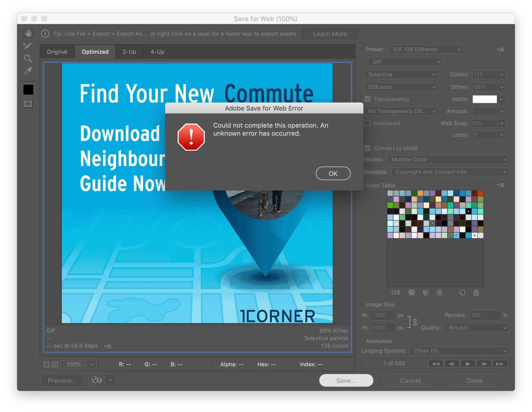Enable the Interlaced checkbox
This screenshot has width=532, height=412.
pyautogui.click(x=368, y=123)
